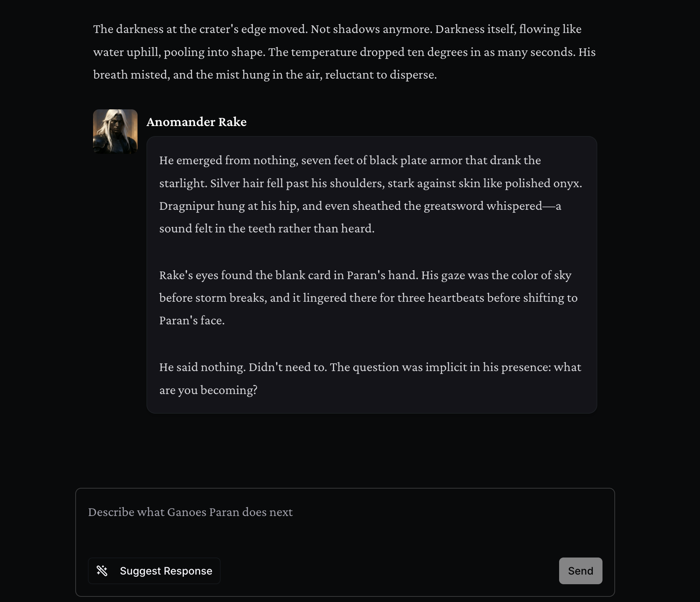Select the character name Anomander Rake
Image resolution: width=700 pixels, height=602 pixels.
(197, 122)
